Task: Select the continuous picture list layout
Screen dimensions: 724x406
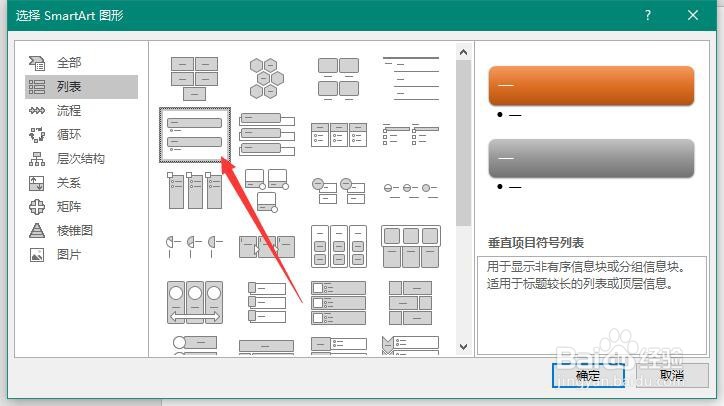Action: 194,302
